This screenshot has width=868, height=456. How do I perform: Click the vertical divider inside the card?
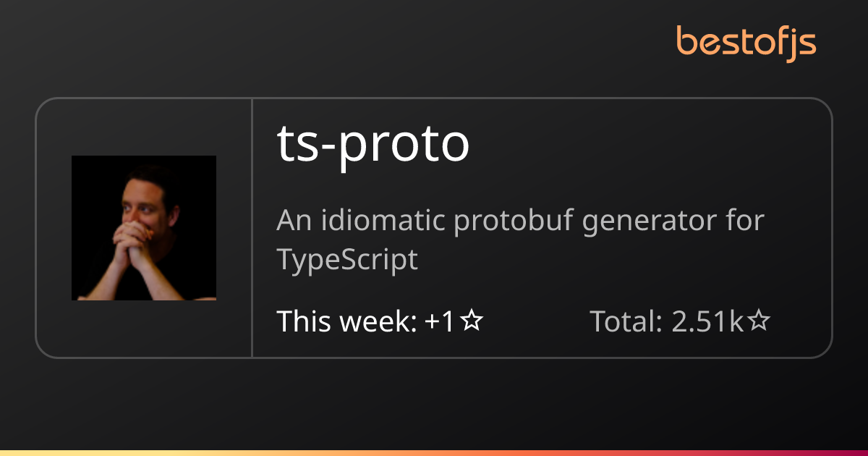[x=252, y=227]
